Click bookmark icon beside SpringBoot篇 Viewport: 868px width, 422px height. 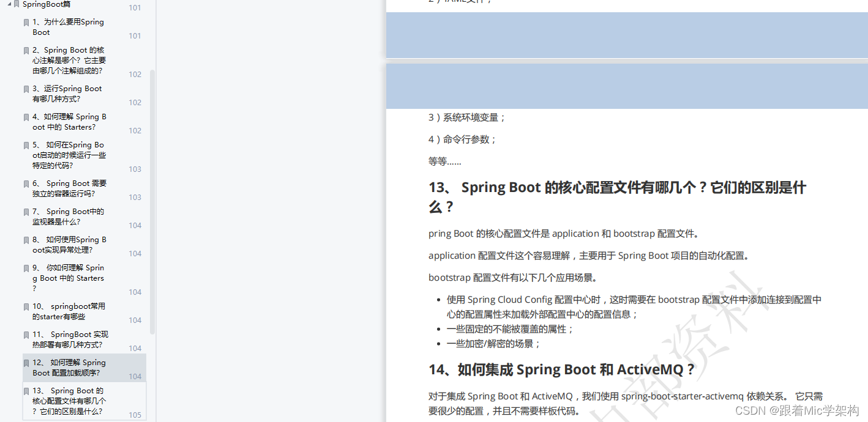point(17,4)
